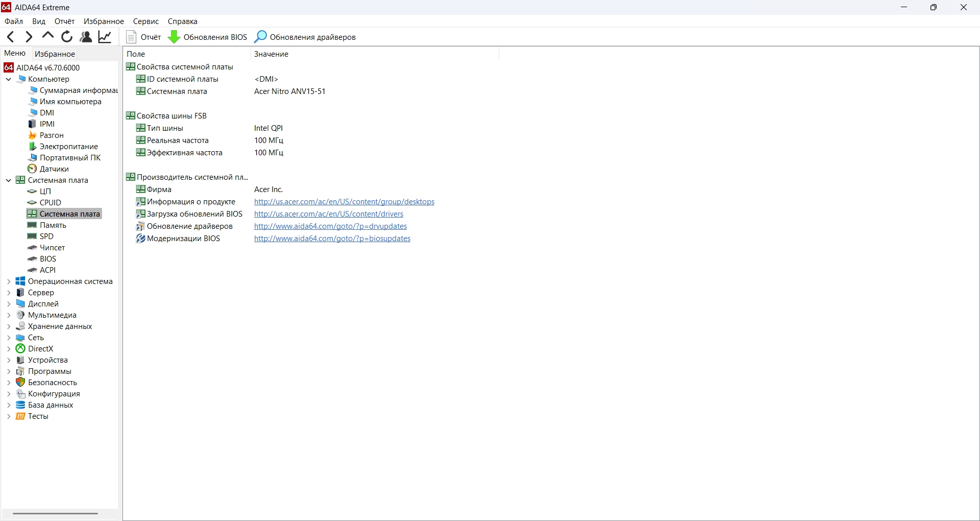
Task: Select the IPMI item in the tree
Action: coord(41,124)
